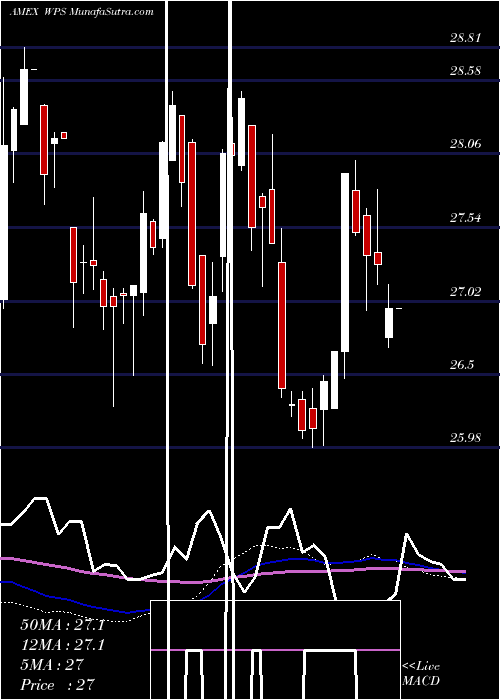The width and height of the screenshot is (500, 700).
Task: Click the 50MA : 27.1 readout
Action: pos(62,625)
